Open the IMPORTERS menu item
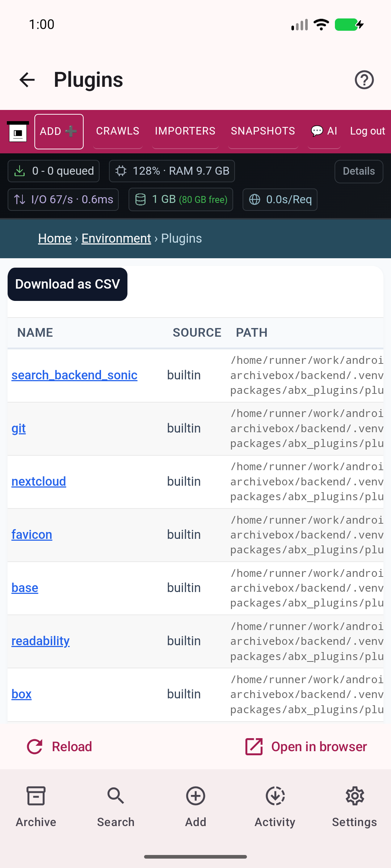Image resolution: width=391 pixels, height=868 pixels. point(185,131)
